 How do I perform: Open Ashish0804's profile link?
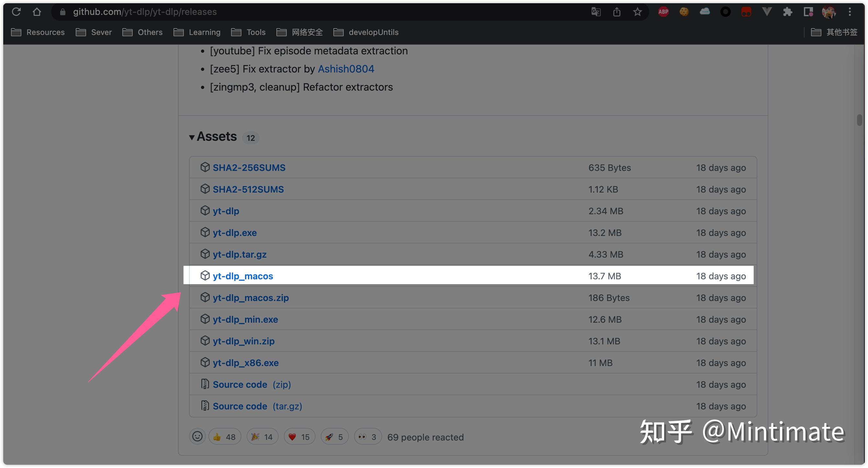pos(346,69)
